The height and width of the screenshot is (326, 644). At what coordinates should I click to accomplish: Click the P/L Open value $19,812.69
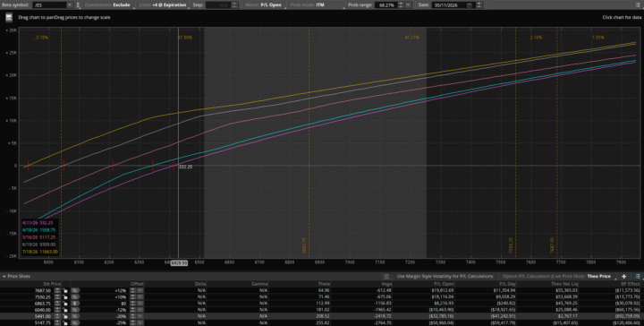[x=442, y=290]
